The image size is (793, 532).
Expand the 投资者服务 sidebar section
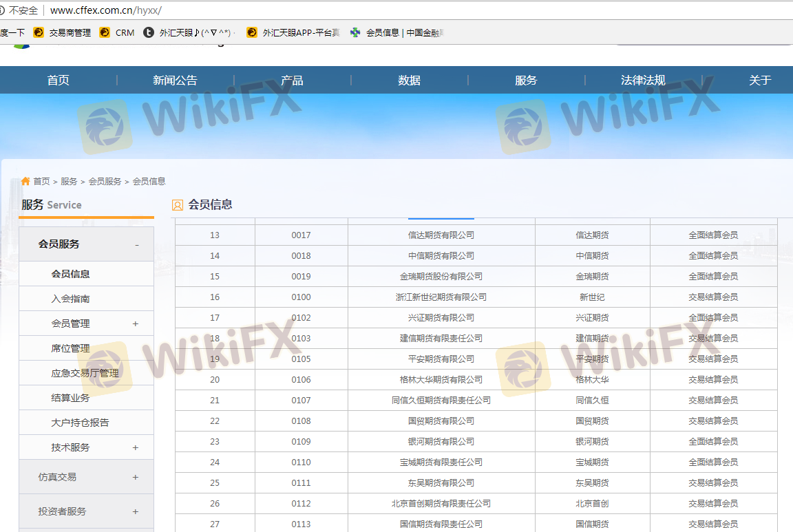pyautogui.click(x=135, y=512)
